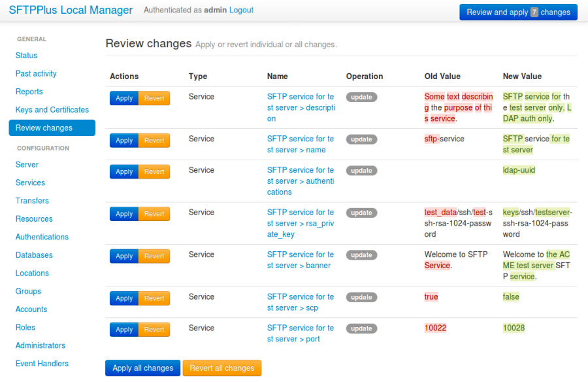The image size is (588, 382).
Task: Open 'SFTP service for test server > name' details
Action: tap(301, 144)
